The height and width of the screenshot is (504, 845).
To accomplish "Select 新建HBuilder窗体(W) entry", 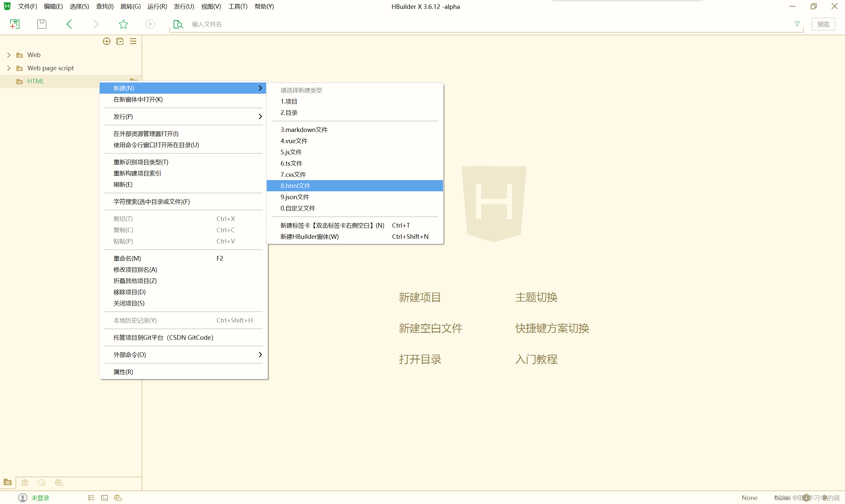I will click(355, 237).
